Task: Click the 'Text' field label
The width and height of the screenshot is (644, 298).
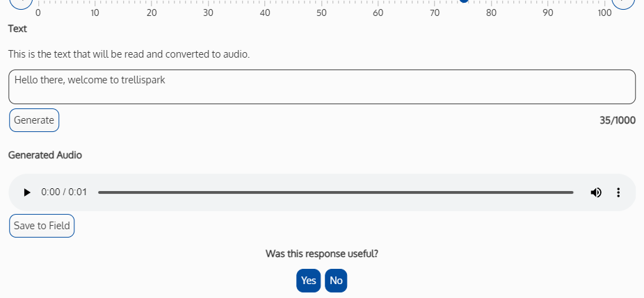Action: [17, 28]
